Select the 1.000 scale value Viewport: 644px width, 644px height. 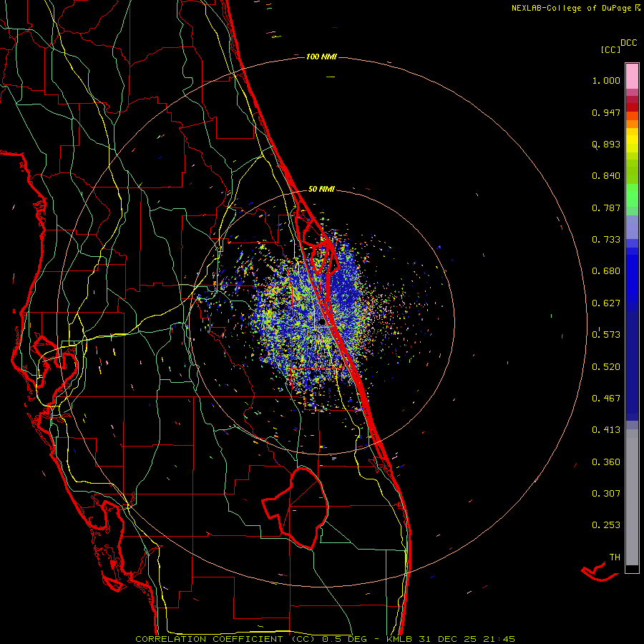click(606, 80)
